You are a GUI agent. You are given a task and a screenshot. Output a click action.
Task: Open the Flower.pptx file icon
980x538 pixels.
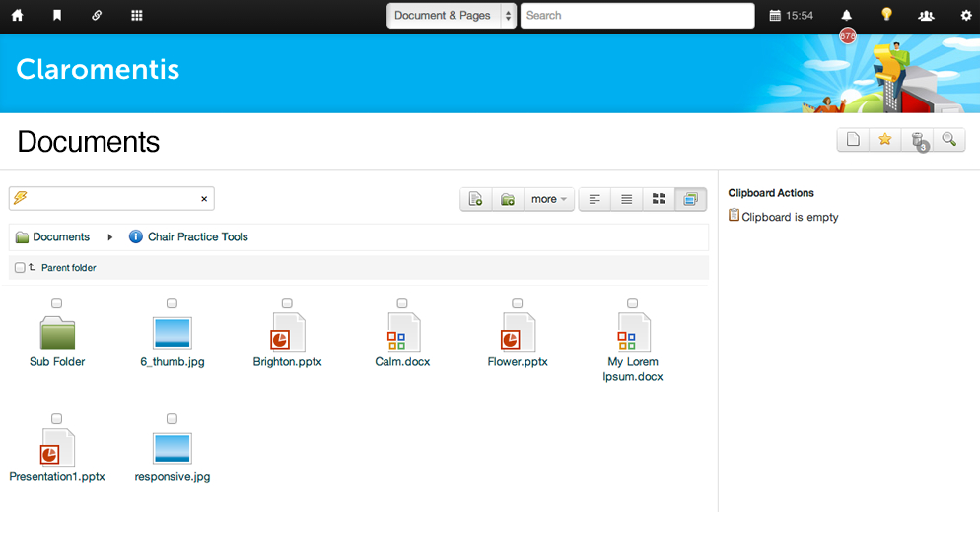(518, 332)
